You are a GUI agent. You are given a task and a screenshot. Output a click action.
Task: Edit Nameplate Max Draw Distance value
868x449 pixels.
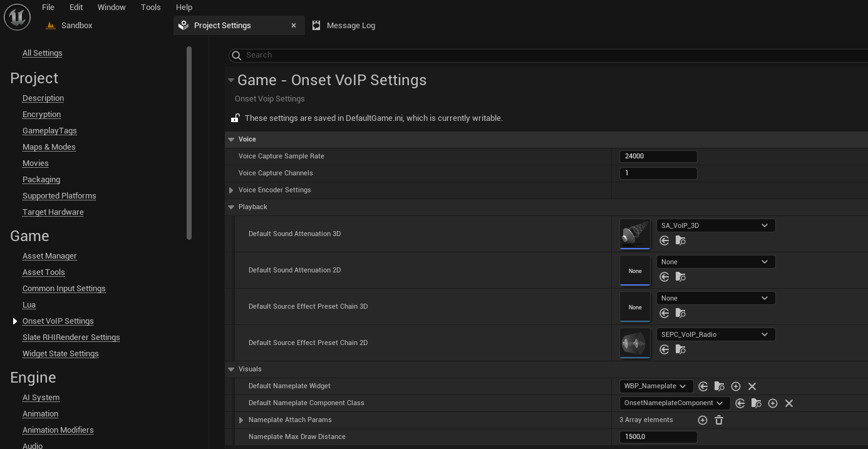coord(658,437)
